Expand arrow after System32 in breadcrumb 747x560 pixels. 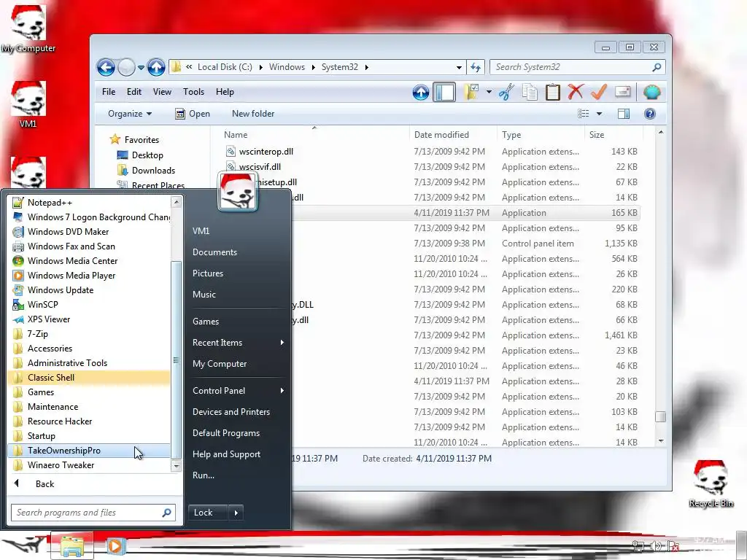click(x=366, y=67)
